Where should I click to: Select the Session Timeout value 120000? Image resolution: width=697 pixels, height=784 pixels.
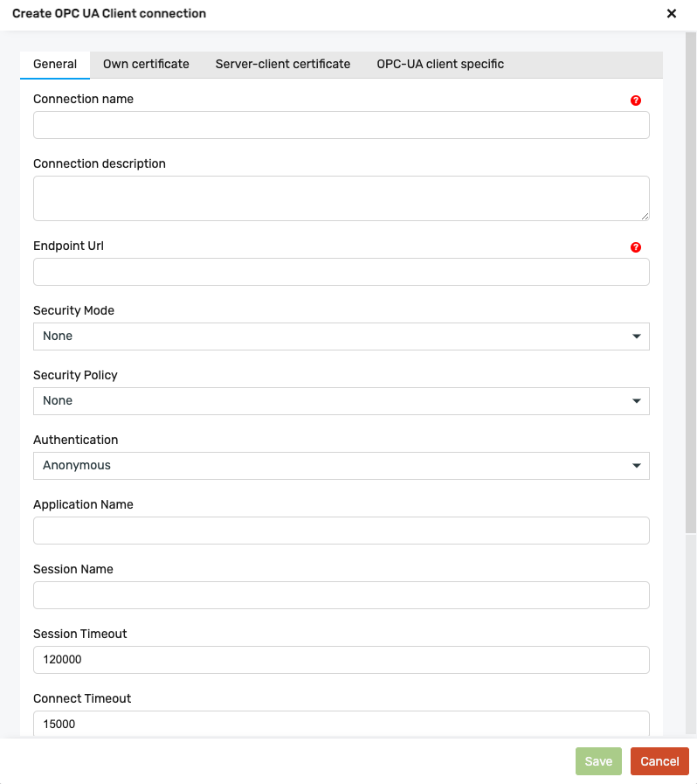point(341,660)
